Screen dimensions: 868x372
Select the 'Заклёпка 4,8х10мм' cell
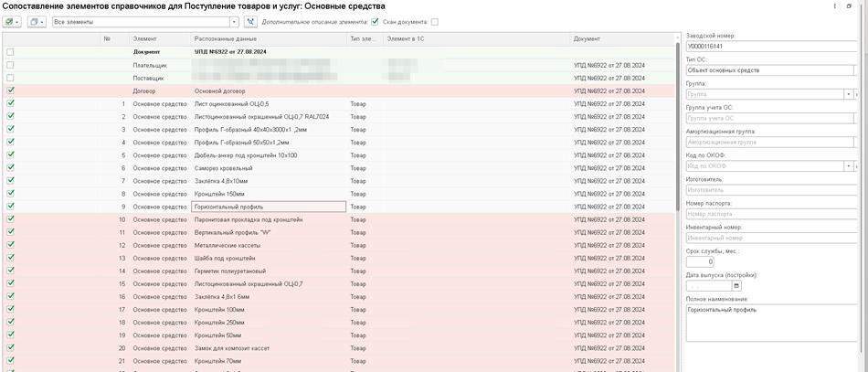(x=269, y=181)
